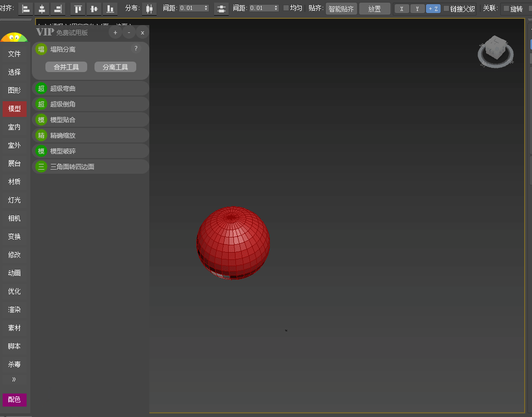Expand the 模型破碎 tool section

(90, 151)
